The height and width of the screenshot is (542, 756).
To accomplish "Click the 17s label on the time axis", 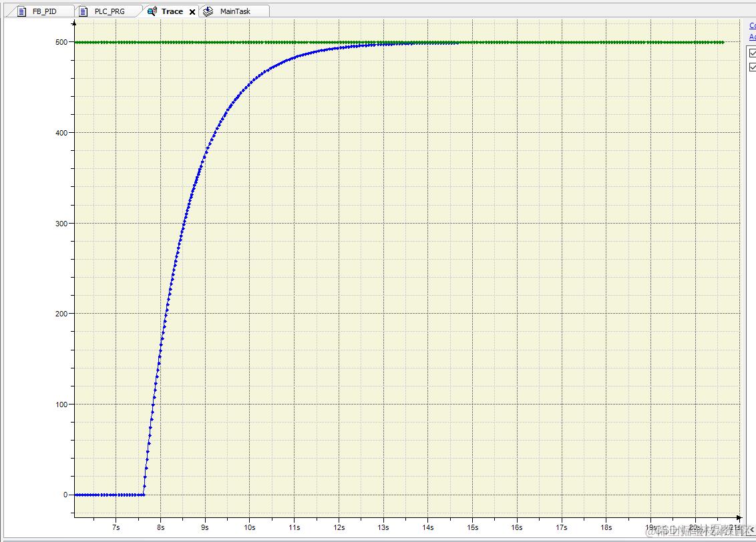I will [561, 527].
